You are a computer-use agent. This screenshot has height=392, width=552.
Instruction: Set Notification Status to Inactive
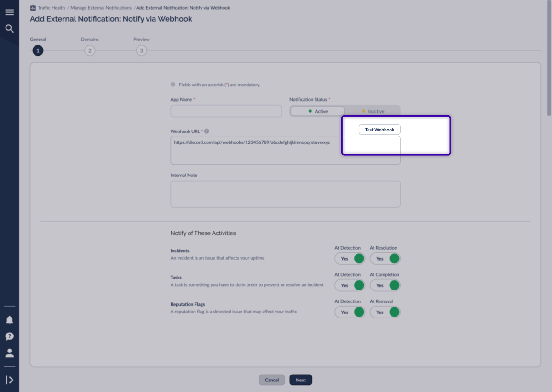(373, 111)
